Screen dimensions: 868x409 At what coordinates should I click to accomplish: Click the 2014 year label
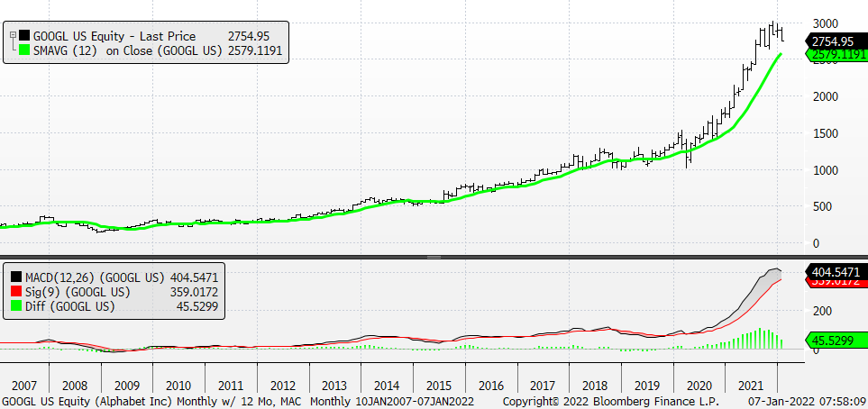[x=387, y=386]
